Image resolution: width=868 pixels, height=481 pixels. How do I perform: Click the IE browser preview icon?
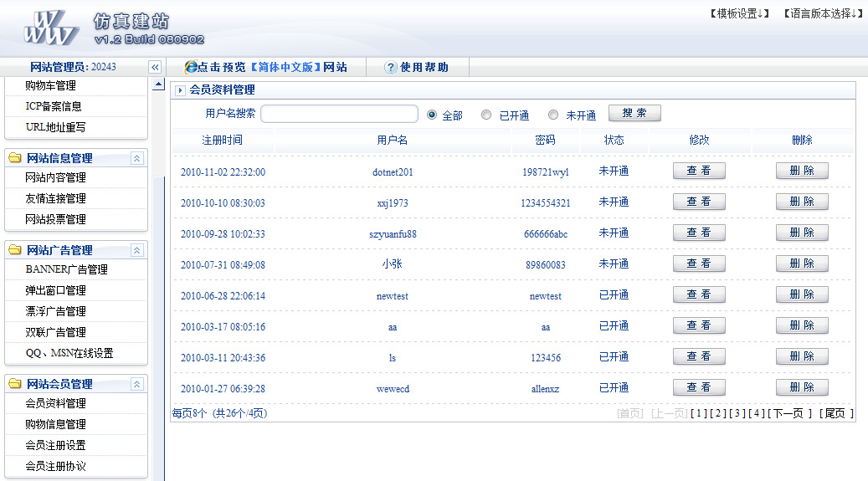click(191, 67)
